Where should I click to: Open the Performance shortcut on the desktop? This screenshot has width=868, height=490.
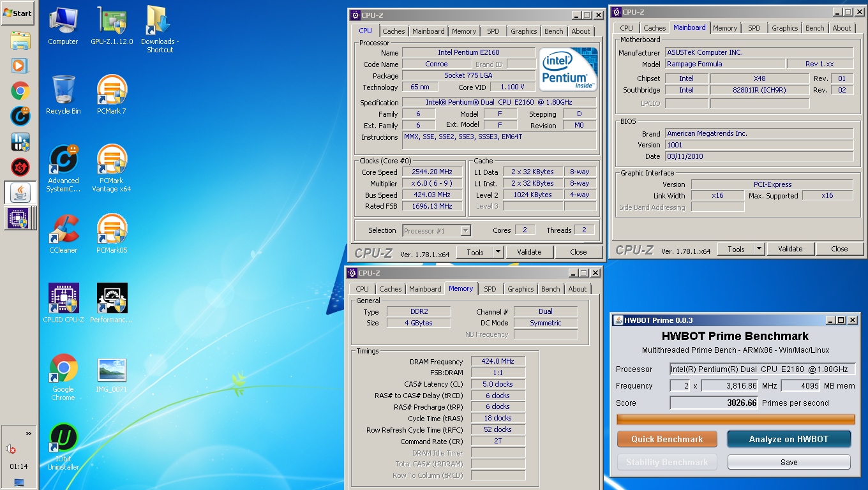112,304
